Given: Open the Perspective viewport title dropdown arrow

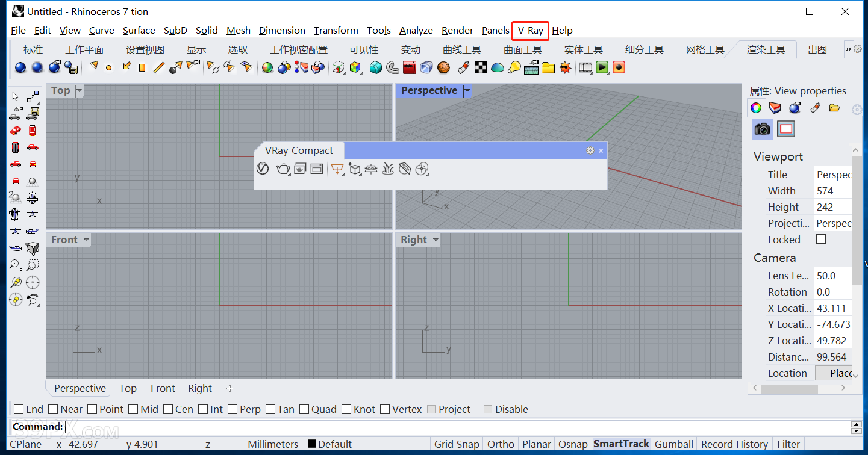Looking at the screenshot, I should point(466,91).
